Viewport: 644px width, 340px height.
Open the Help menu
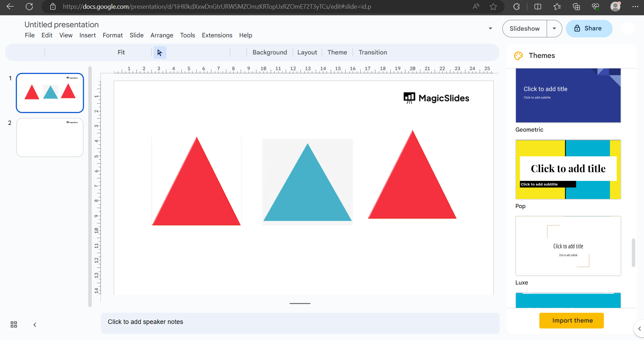[x=246, y=35]
